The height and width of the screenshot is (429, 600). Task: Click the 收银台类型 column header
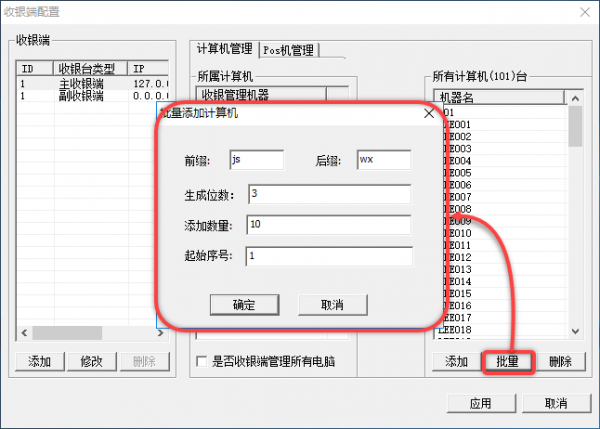click(x=90, y=69)
